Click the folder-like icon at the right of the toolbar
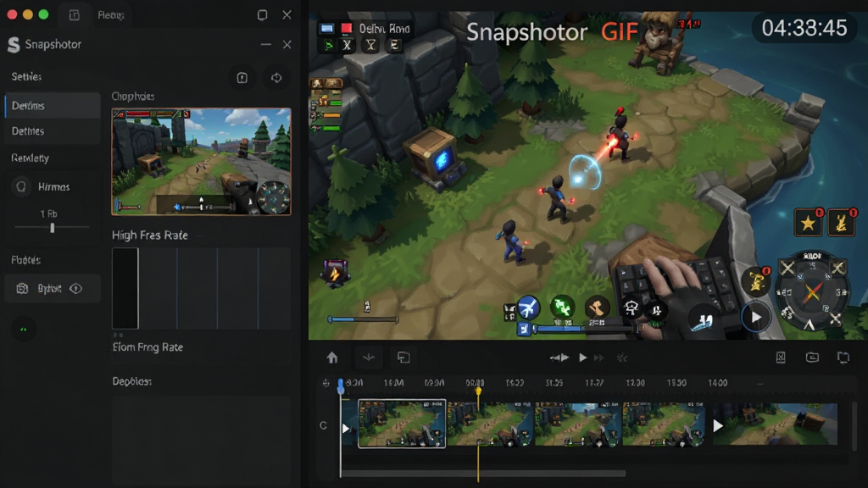 click(812, 358)
